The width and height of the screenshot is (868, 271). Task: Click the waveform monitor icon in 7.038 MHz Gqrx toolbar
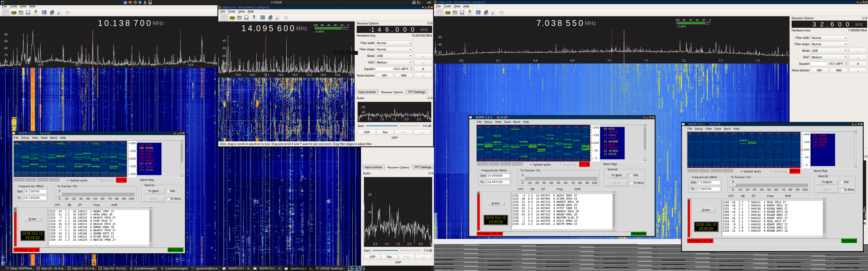(x=478, y=12)
